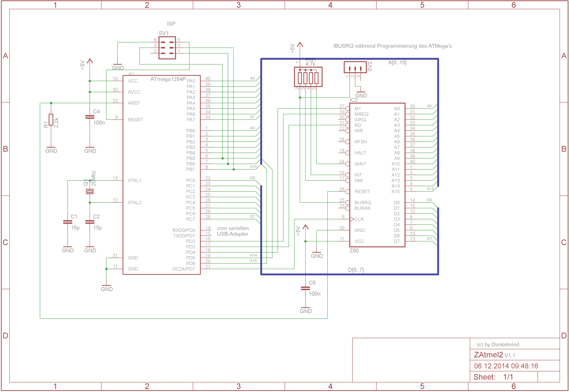
Task: Click the OC2A/PD7 pin label
Action: pyautogui.click(x=183, y=269)
